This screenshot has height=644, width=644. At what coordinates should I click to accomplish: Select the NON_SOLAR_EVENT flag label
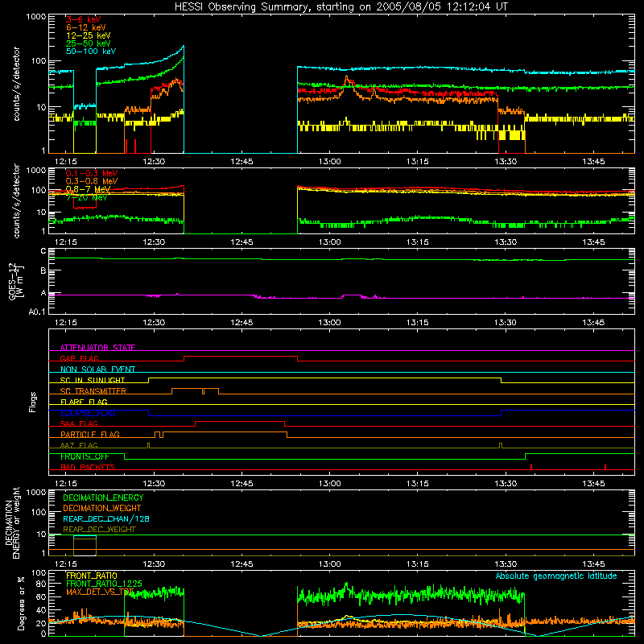coord(97,369)
